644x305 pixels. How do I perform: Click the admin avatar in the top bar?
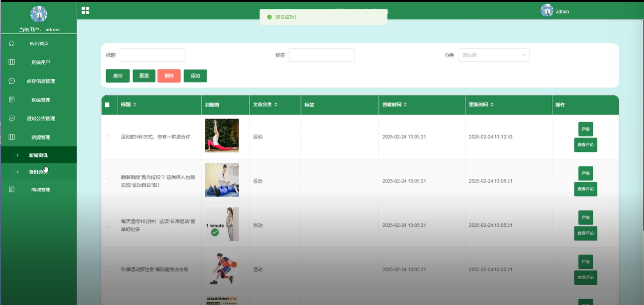tap(547, 11)
